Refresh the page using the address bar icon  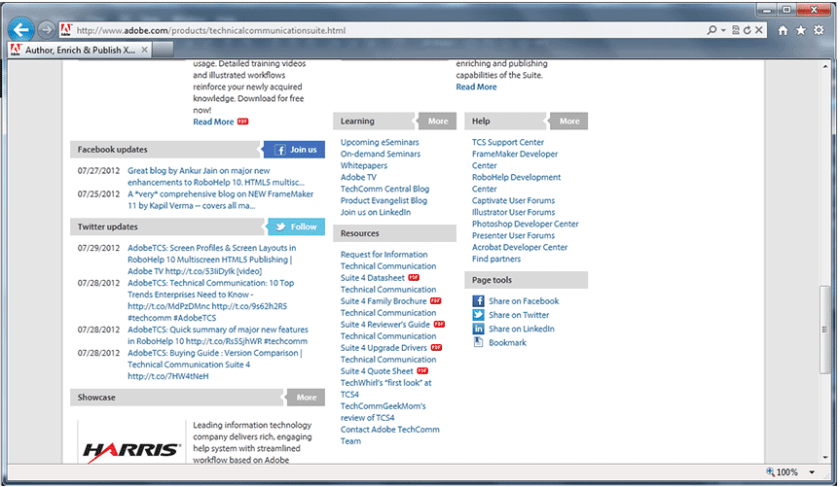748,30
